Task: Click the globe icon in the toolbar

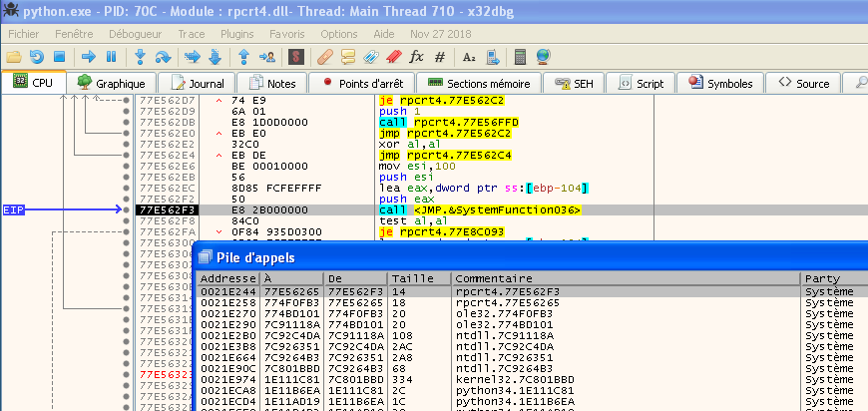Action: click(544, 57)
